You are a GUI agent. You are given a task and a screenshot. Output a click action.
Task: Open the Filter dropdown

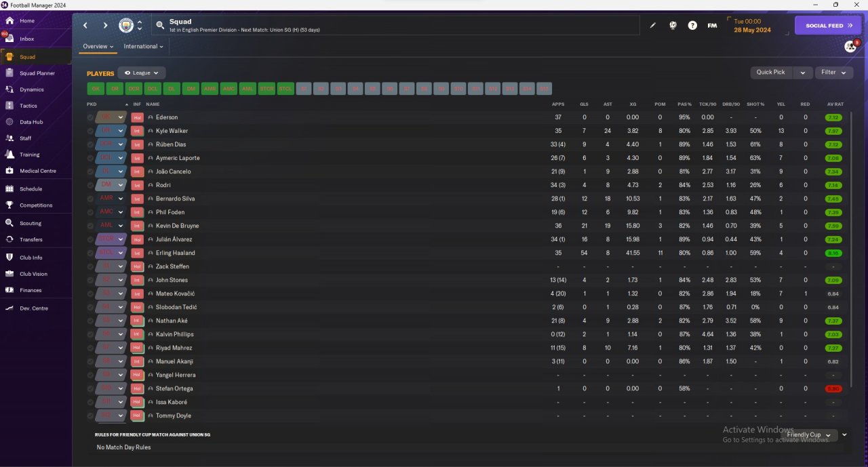[x=833, y=73]
